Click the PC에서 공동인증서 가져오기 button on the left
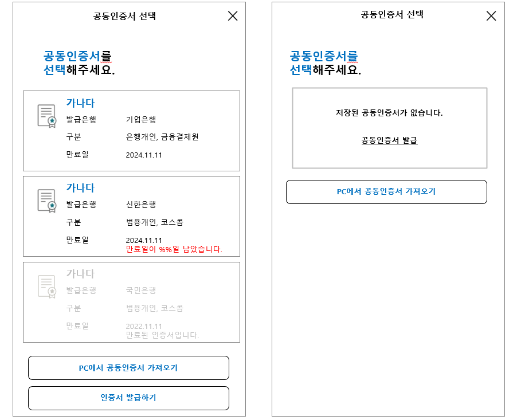Screen dimensions: 521x420 (128, 368)
